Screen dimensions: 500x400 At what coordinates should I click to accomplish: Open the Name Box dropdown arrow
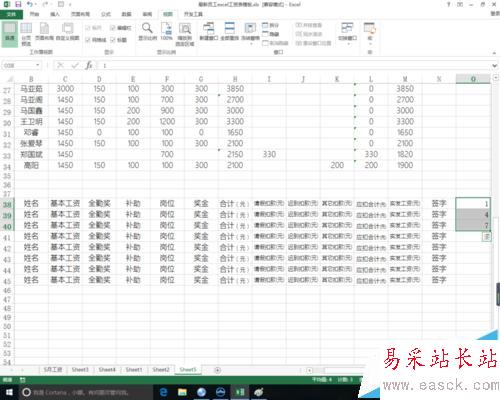pos(38,65)
